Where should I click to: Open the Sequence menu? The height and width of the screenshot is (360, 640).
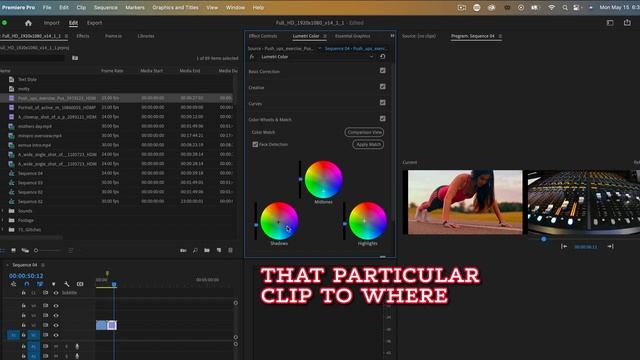[105, 7]
